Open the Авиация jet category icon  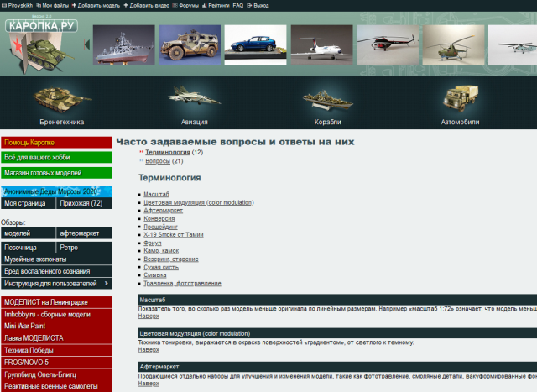(x=194, y=96)
